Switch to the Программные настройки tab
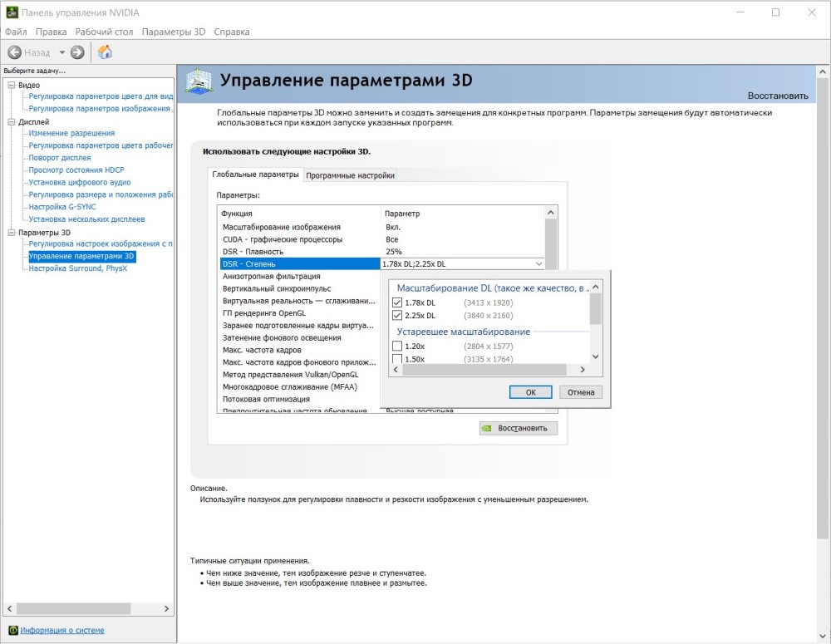831x644 pixels. click(x=351, y=175)
